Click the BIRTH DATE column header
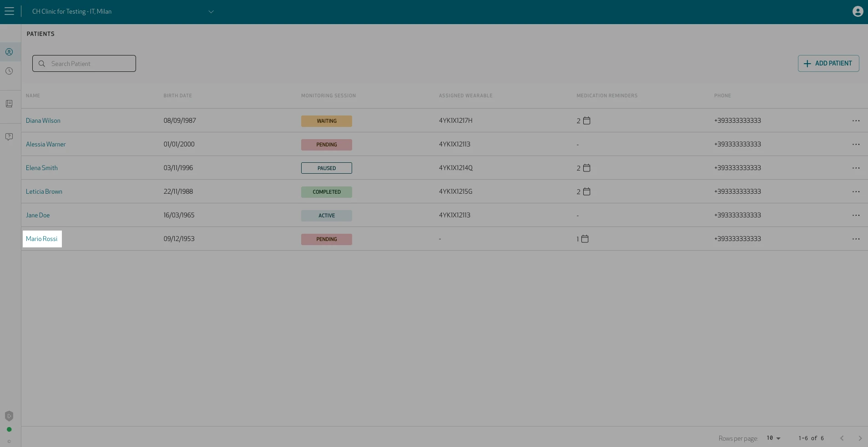 (178, 95)
